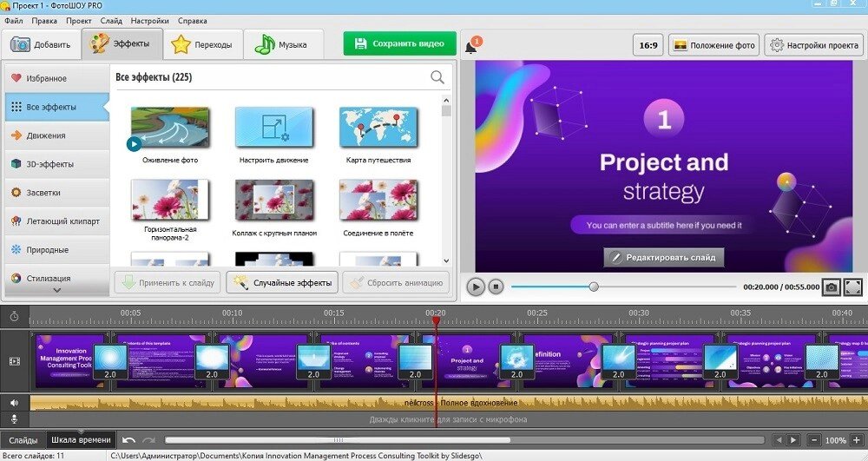Image resolution: width=868 pixels, height=461 pixels.
Task: Select Горизонтальная панорама-2 effect
Action: (170, 200)
